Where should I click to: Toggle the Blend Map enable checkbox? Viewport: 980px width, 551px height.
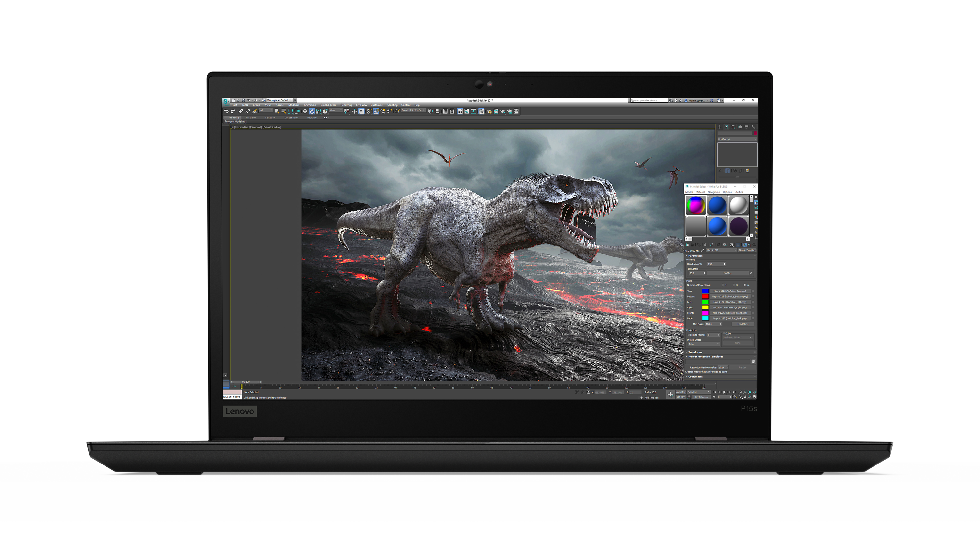(x=751, y=273)
